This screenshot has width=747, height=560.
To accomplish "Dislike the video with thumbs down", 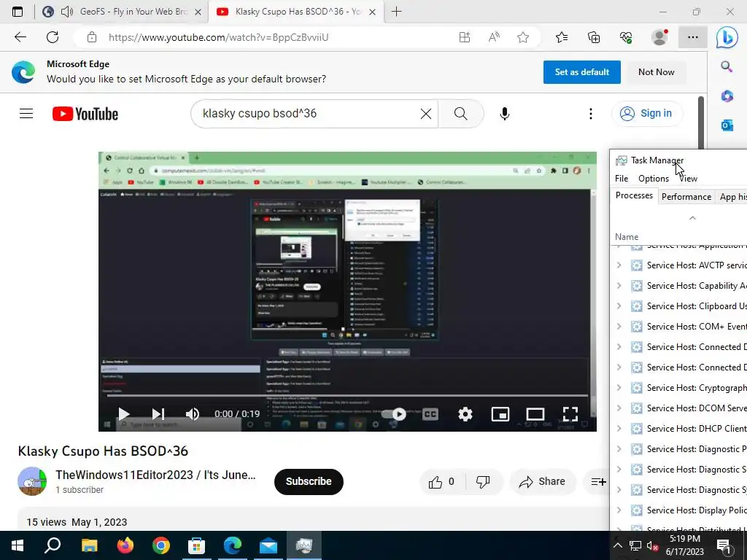I will pyautogui.click(x=483, y=482).
